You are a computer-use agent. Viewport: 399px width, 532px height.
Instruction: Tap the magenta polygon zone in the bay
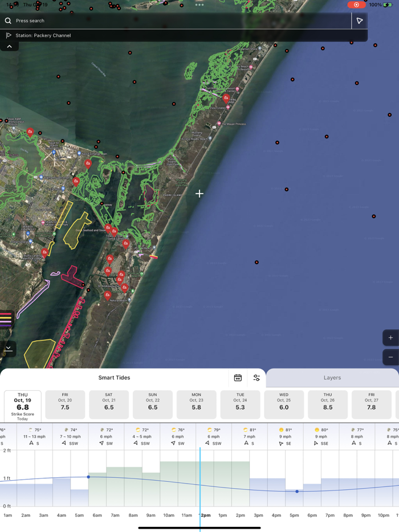tap(72, 276)
